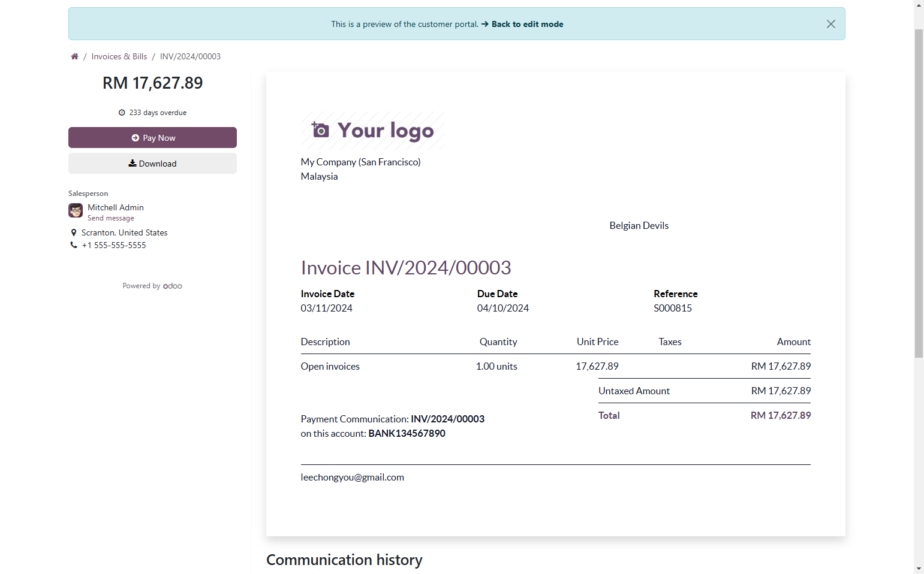
Task: Click the bank account BANK134567890
Action: point(407,433)
